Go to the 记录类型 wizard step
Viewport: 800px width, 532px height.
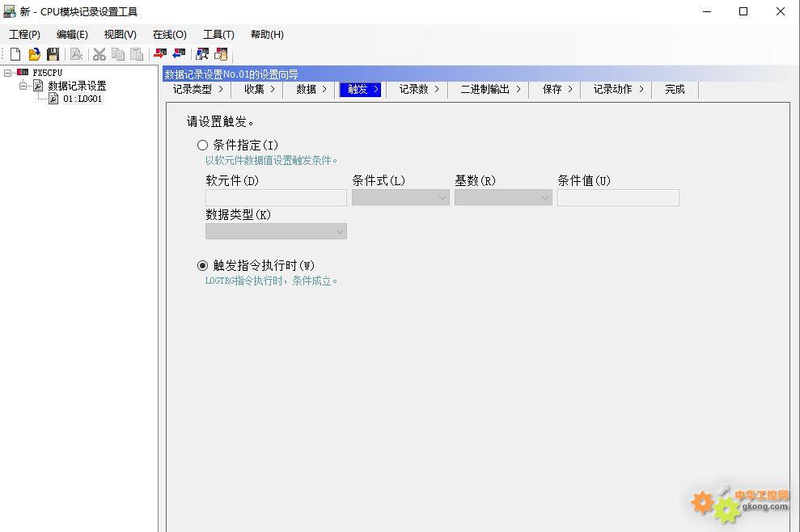(x=198, y=89)
